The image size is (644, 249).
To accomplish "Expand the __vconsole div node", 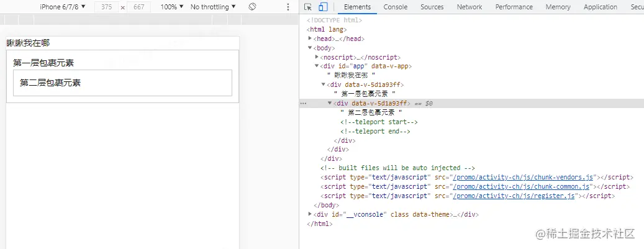I will pyautogui.click(x=310, y=214).
